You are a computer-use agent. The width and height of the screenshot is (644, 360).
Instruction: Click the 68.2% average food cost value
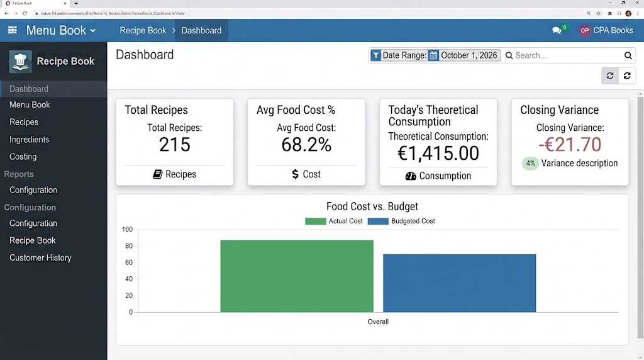coord(306,145)
